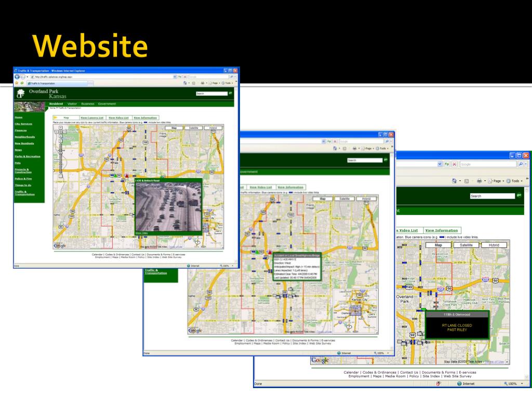Open Things to do sidebar link
The height and width of the screenshot is (399, 532).
point(23,185)
